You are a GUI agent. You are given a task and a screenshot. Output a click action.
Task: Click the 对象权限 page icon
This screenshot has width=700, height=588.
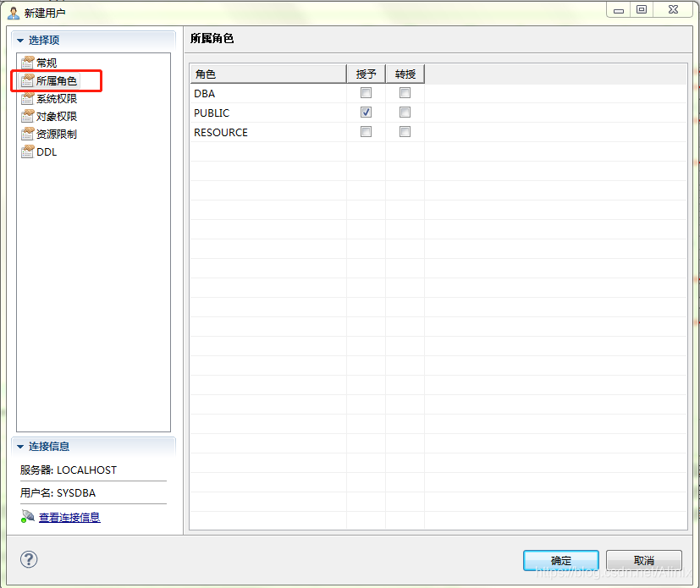(x=27, y=117)
